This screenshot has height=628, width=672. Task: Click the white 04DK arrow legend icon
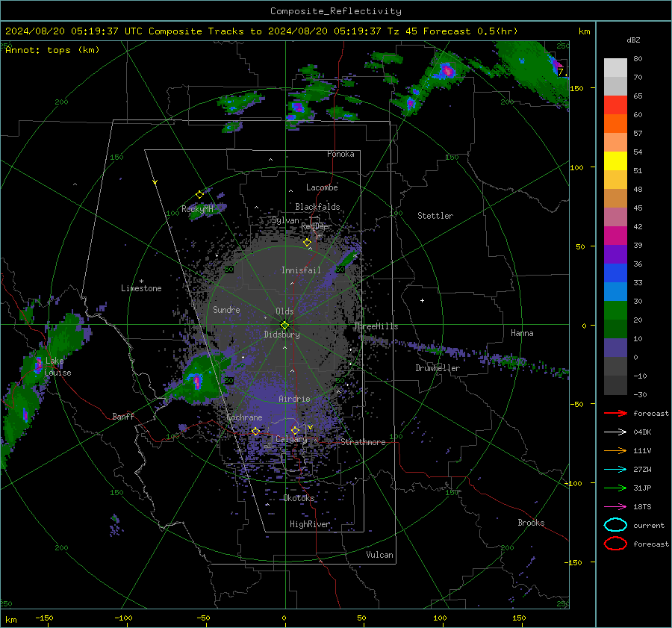click(615, 432)
